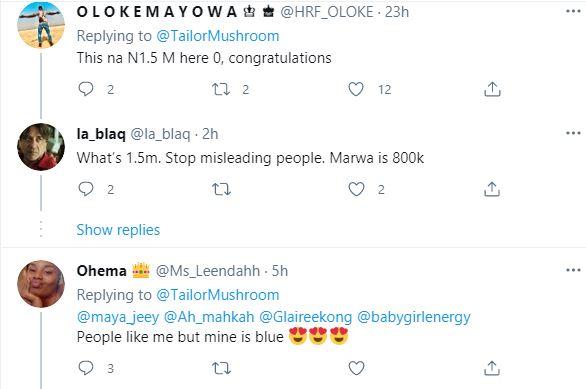This screenshot has height=389, width=586.
Task: Open more options for Ohema's tweet
Action: point(573,270)
